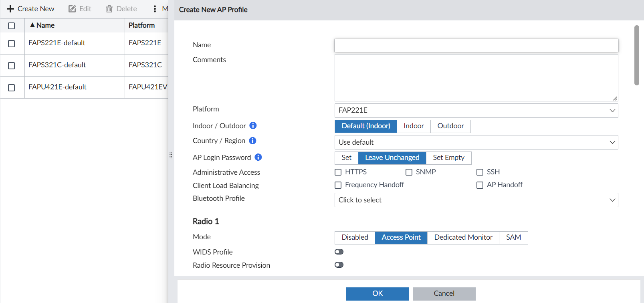Image resolution: width=644 pixels, height=303 pixels.
Task: Open the three-dot more options menu
Action: (x=155, y=9)
